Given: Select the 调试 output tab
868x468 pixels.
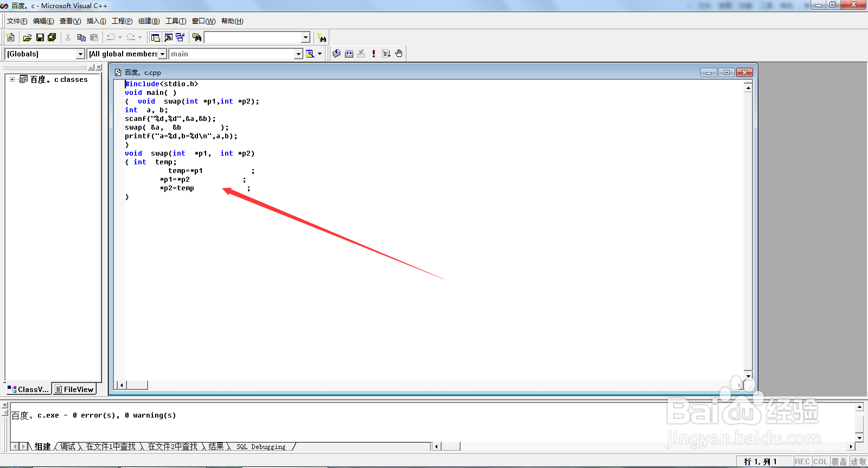Looking at the screenshot, I should 68,447.
